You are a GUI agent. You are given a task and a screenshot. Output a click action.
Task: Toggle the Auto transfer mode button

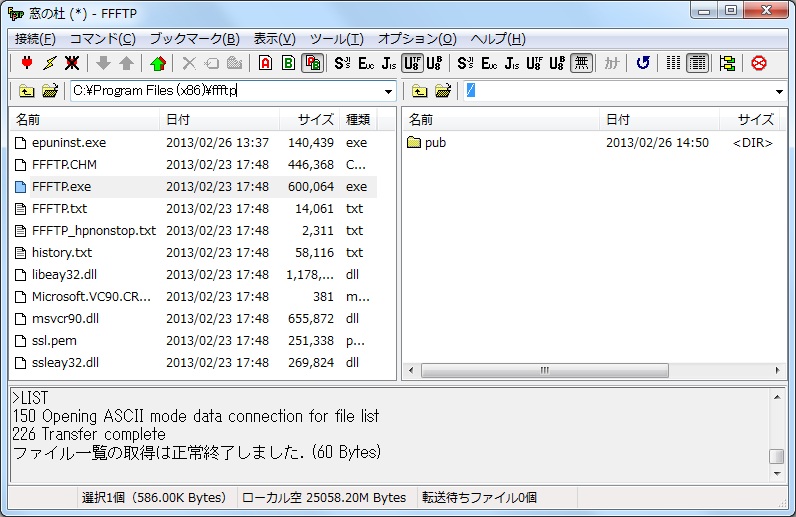pyautogui.click(x=313, y=63)
